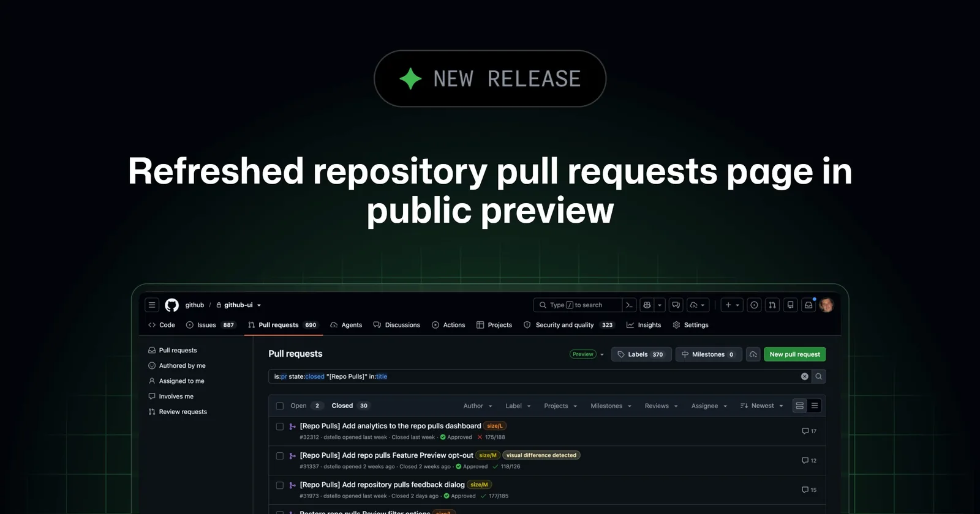
Task: Open the Agents tab
Action: [x=346, y=325]
